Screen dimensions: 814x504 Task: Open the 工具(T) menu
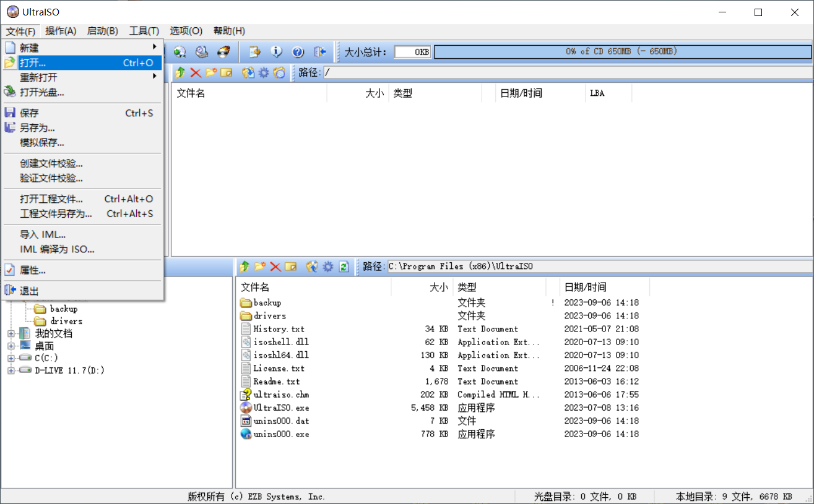(144, 31)
